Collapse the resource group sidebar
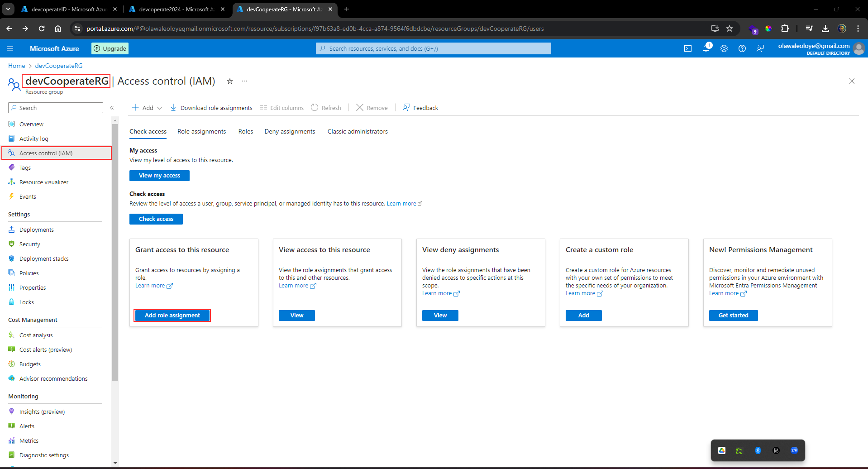868x469 pixels. point(112,108)
